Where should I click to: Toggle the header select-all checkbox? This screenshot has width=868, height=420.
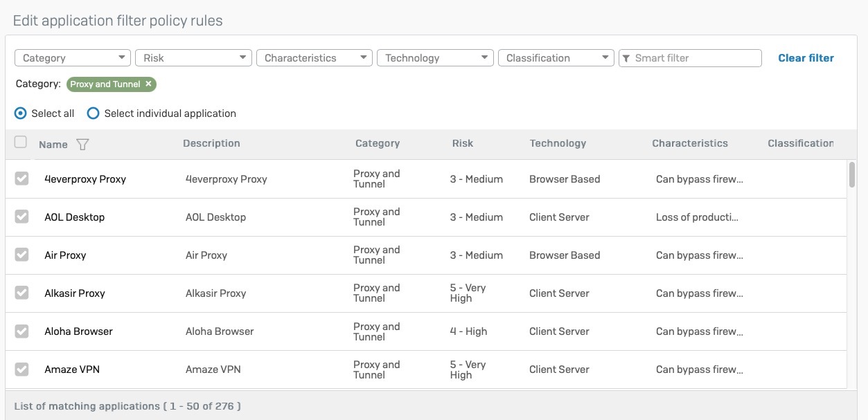[x=21, y=143]
